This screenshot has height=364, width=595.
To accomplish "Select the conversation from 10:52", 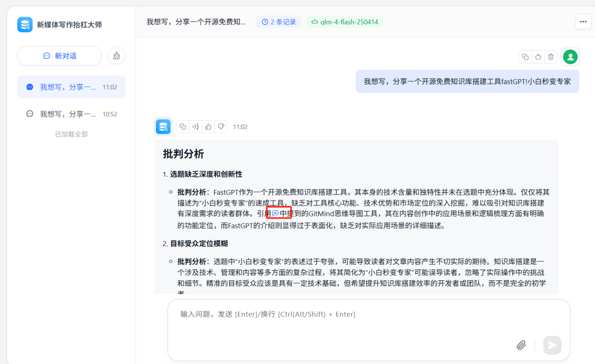I will pyautogui.click(x=71, y=114).
